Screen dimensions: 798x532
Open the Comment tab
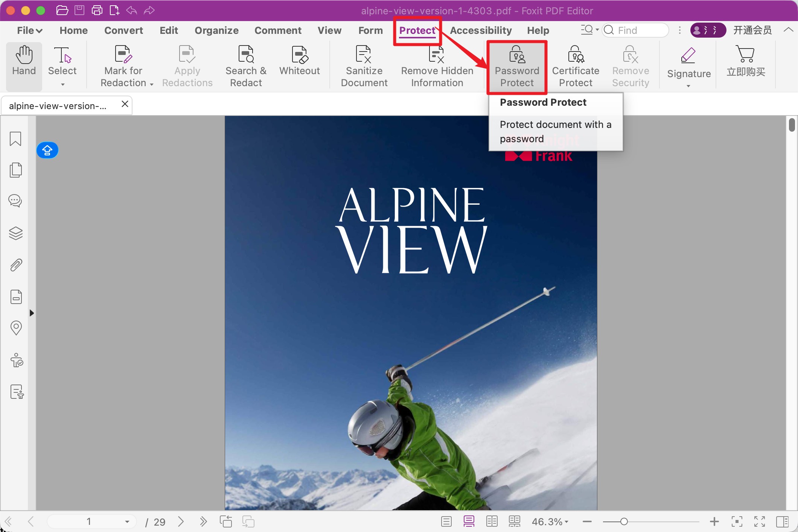[278, 30]
